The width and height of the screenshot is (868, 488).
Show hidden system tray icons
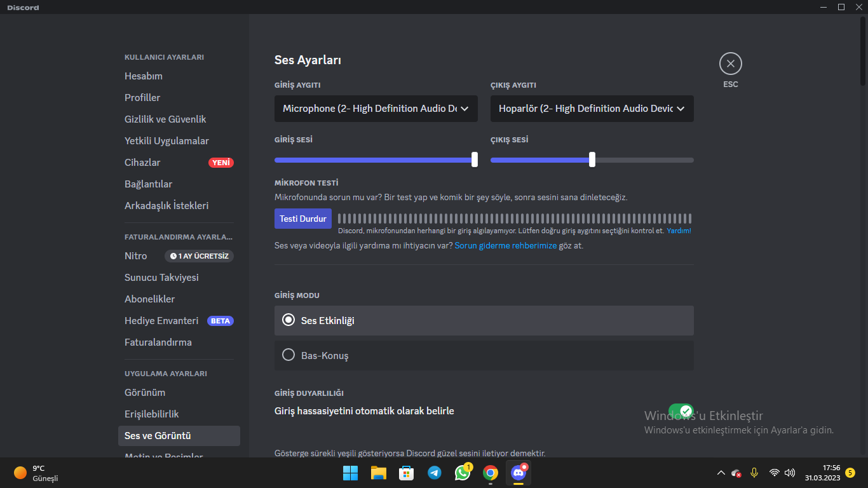721,473
